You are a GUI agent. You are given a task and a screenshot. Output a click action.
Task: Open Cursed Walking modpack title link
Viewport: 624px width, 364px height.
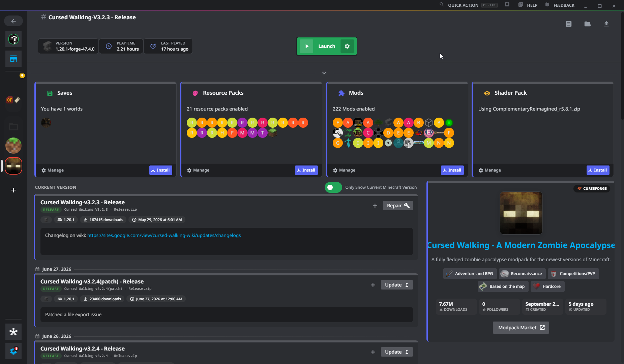click(521, 245)
